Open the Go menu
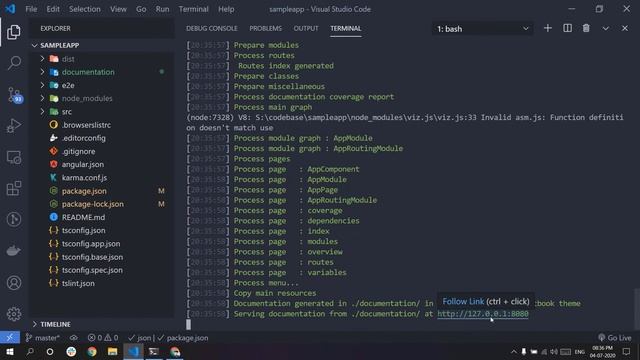Viewport: 640px width, 360px height. 141,9
